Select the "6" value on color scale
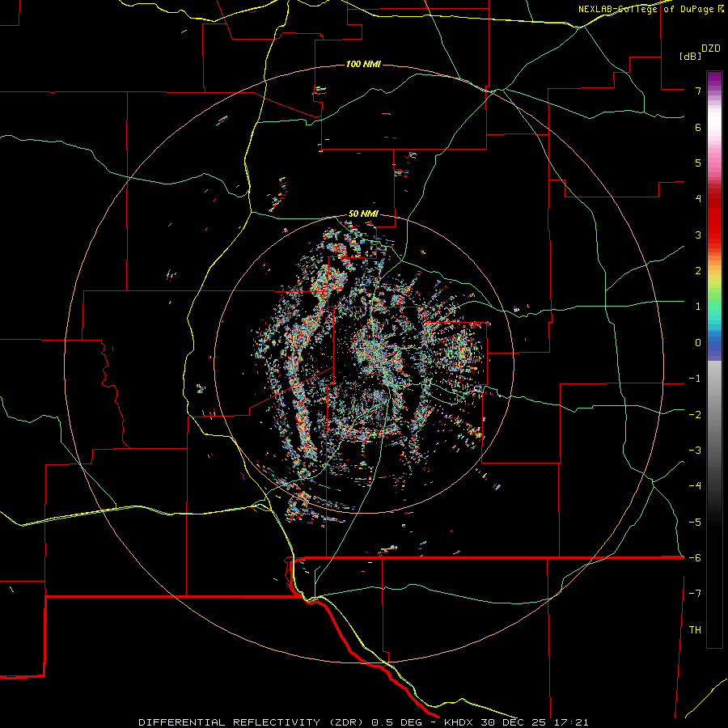 (x=698, y=127)
